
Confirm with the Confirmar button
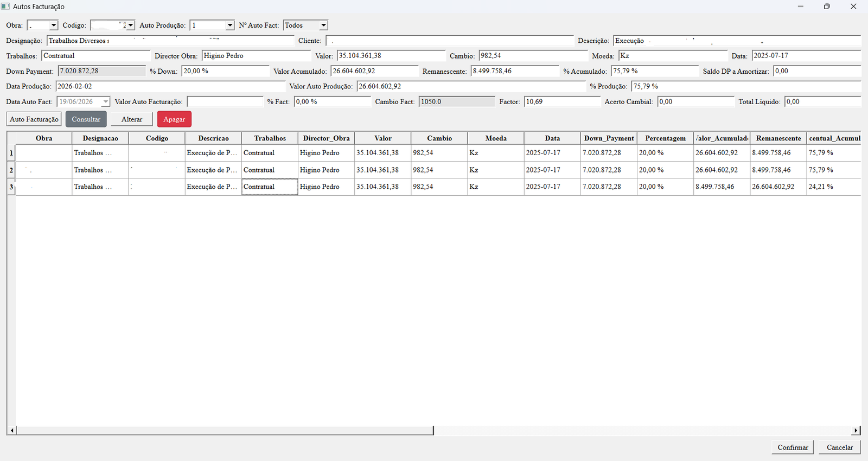[793, 447]
